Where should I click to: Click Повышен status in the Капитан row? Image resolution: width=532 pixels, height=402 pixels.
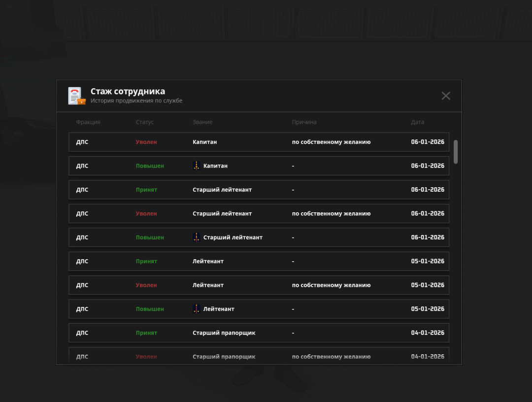tap(150, 166)
